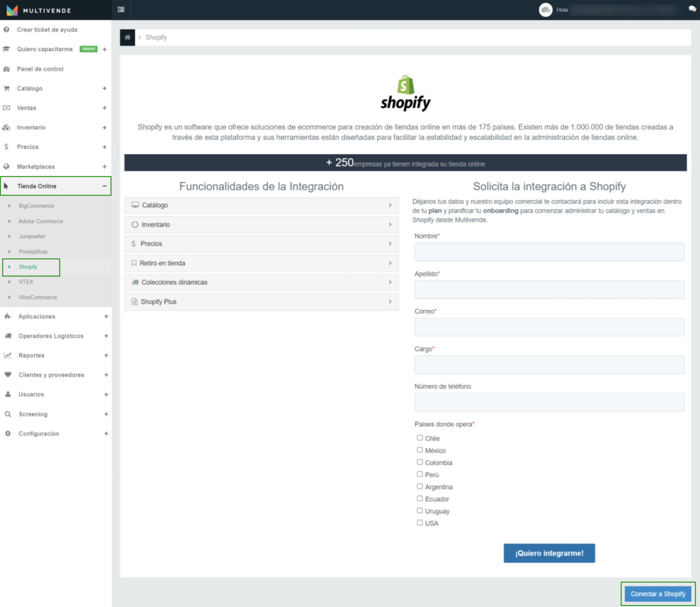Check the Colombia country checkbox
Image resolution: width=700 pixels, height=607 pixels.
tap(420, 462)
